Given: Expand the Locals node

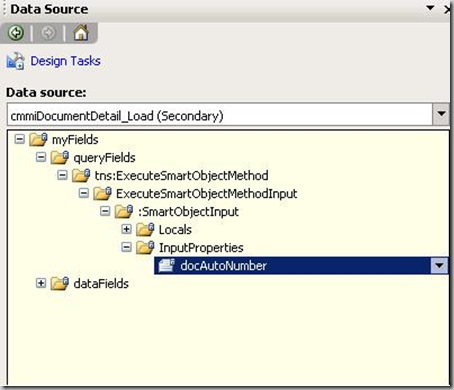Looking at the screenshot, I should click(126, 229).
